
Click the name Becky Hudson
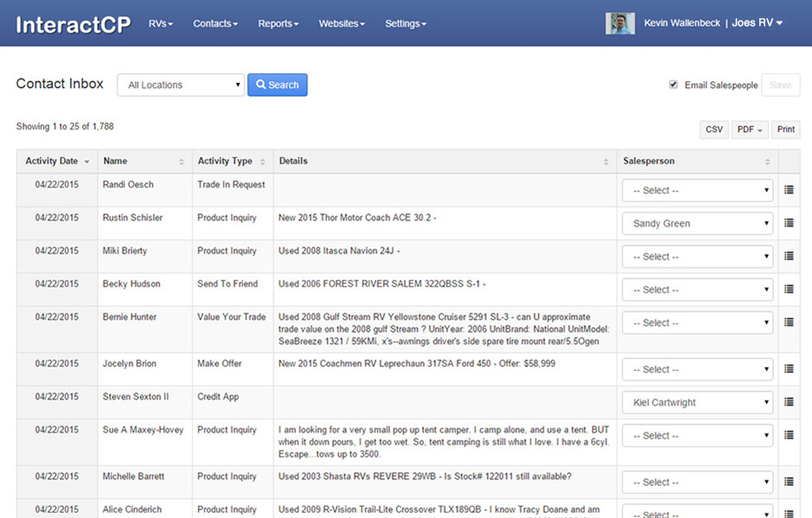click(x=131, y=283)
